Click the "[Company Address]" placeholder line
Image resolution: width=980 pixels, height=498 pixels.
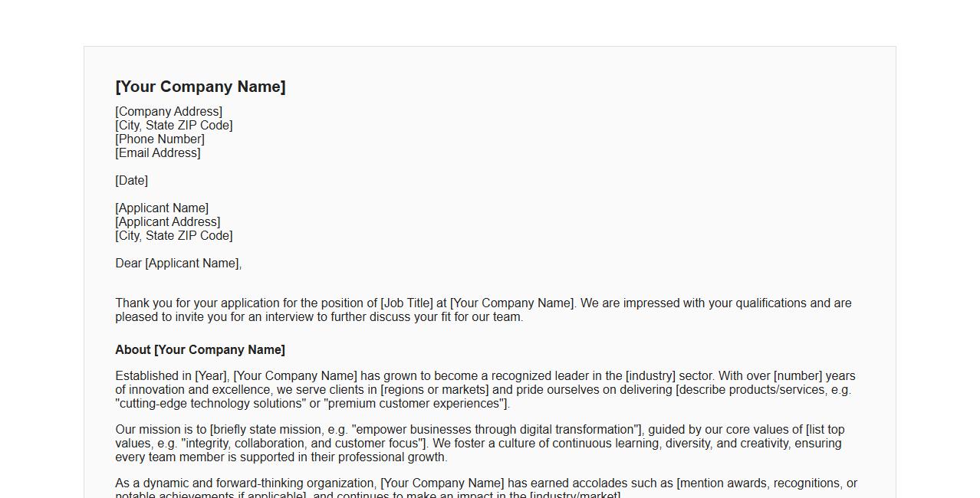click(x=169, y=112)
